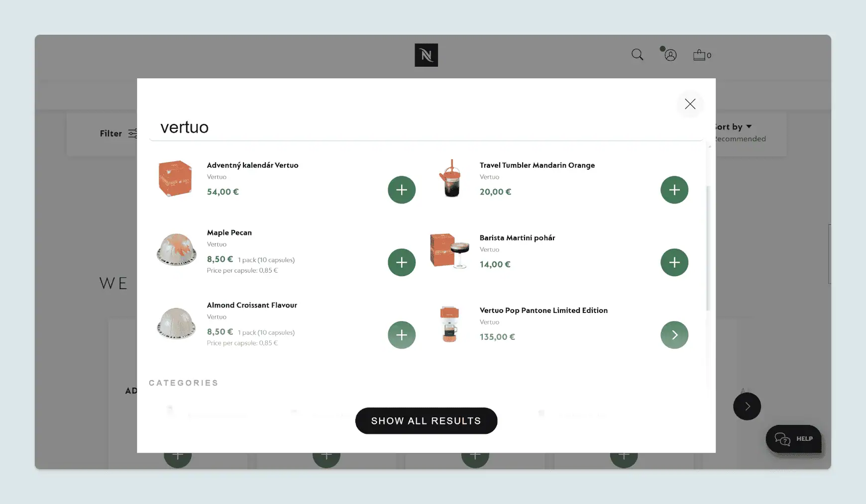Close the search overlay with the X
Viewport: 866px width, 504px height.
tap(690, 104)
